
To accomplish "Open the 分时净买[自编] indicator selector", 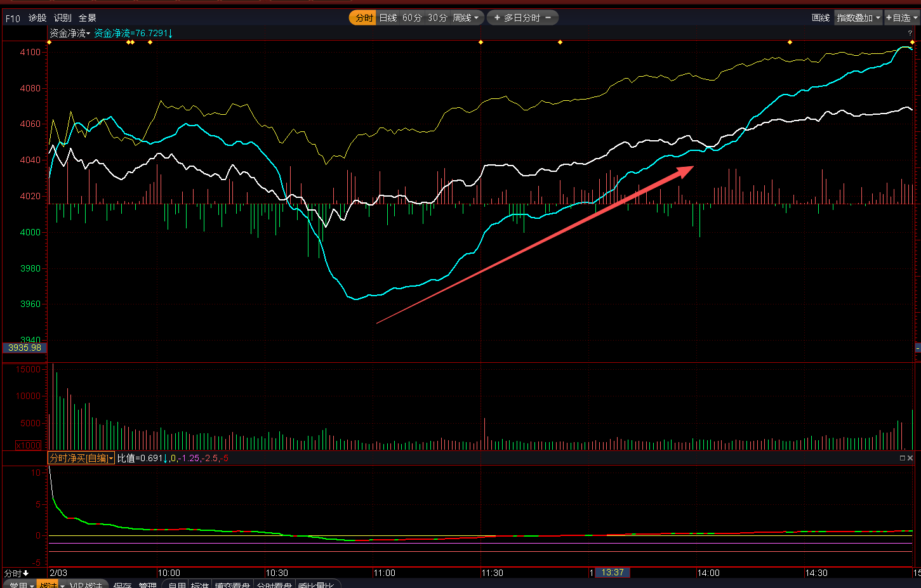I will click(x=81, y=458).
